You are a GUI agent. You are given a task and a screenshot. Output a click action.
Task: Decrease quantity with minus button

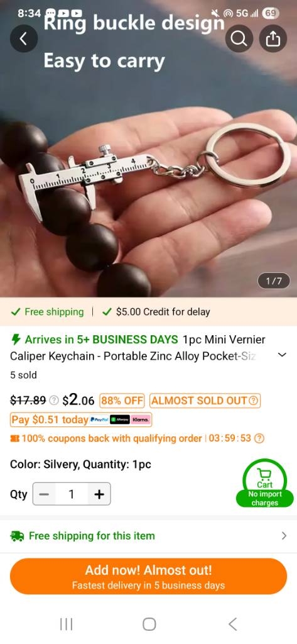[x=44, y=494]
